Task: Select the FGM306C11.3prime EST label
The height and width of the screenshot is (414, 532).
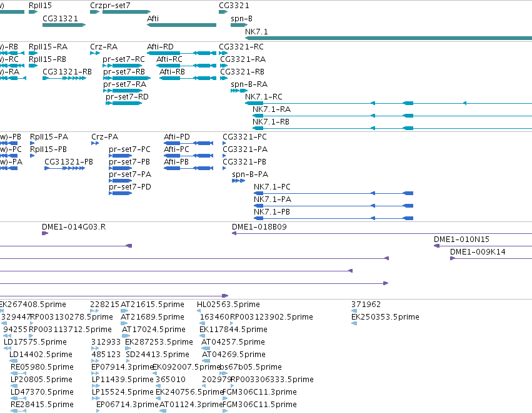Action: click(x=259, y=392)
